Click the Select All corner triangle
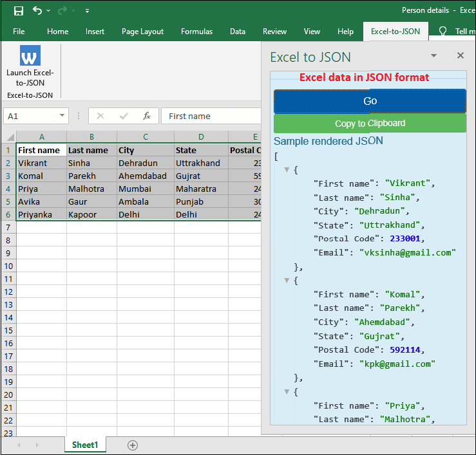 10,137
